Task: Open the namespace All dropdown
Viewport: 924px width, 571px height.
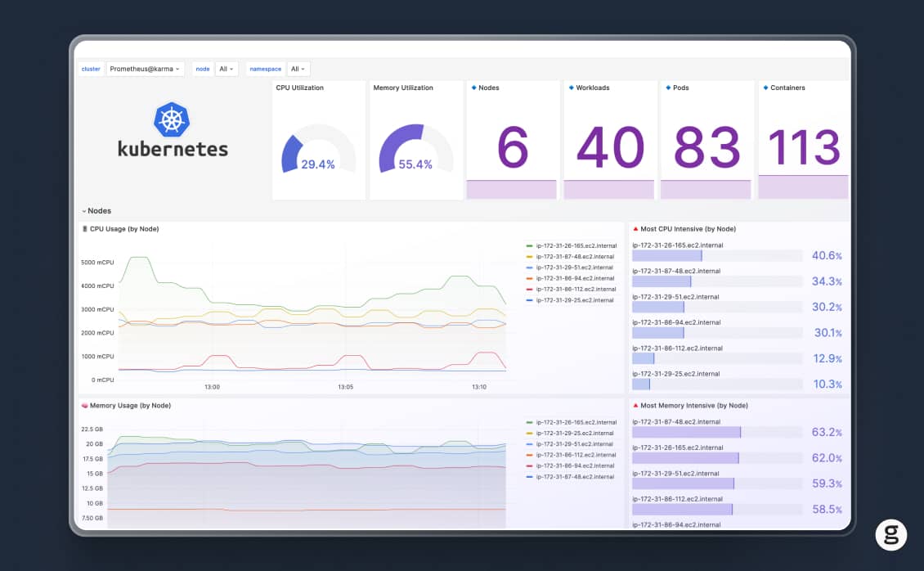Action: coord(298,69)
